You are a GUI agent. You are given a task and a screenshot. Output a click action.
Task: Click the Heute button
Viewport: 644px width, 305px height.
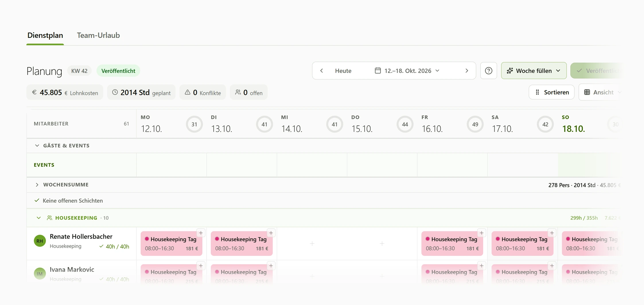[343, 71]
